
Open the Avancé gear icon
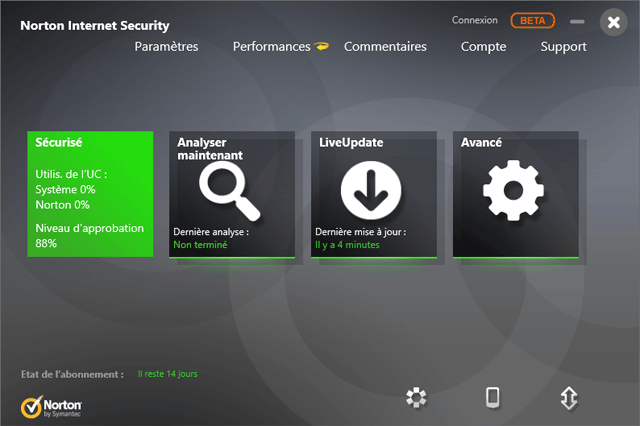tap(513, 189)
